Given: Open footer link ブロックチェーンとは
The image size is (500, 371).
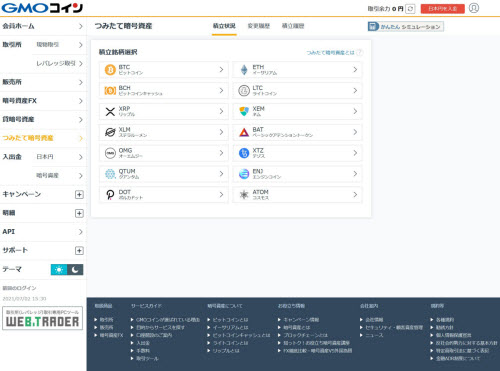Looking at the screenshot, I should coord(305,335).
